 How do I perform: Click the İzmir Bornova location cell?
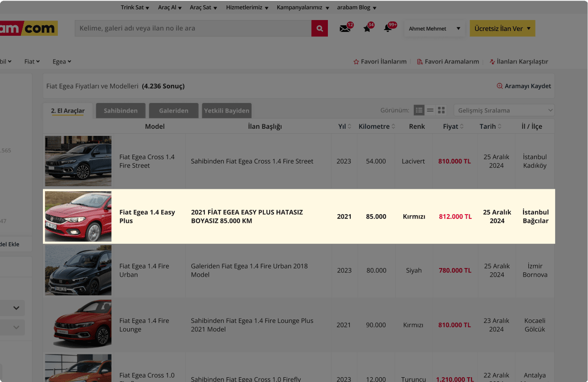click(535, 270)
